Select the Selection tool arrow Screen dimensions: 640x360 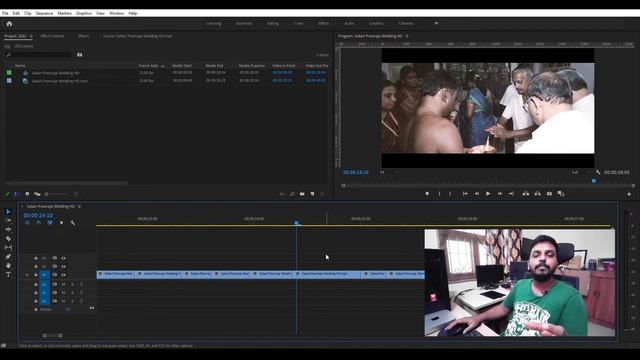click(8, 211)
